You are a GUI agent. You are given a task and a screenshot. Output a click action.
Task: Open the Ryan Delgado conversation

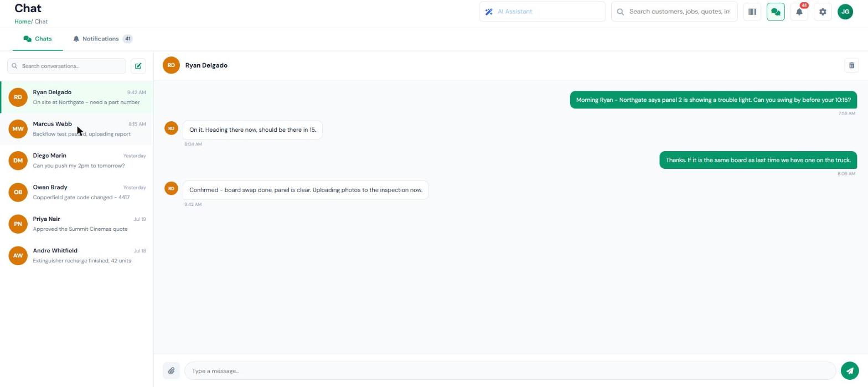pyautogui.click(x=77, y=97)
